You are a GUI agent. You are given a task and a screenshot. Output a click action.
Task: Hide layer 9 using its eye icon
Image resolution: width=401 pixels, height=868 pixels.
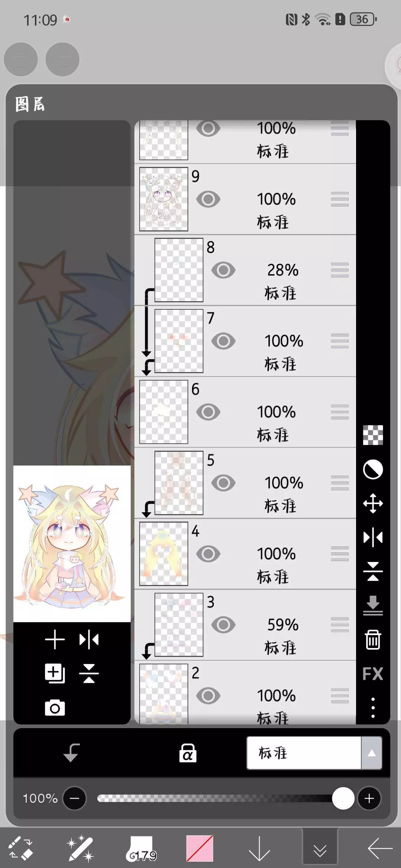(x=208, y=200)
